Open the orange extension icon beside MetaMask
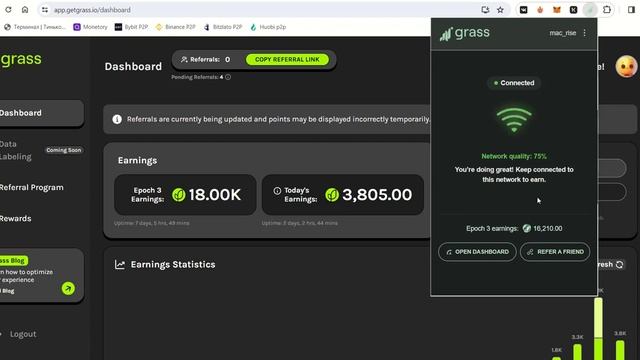Image resolution: width=640 pixels, height=360 pixels. click(540, 10)
